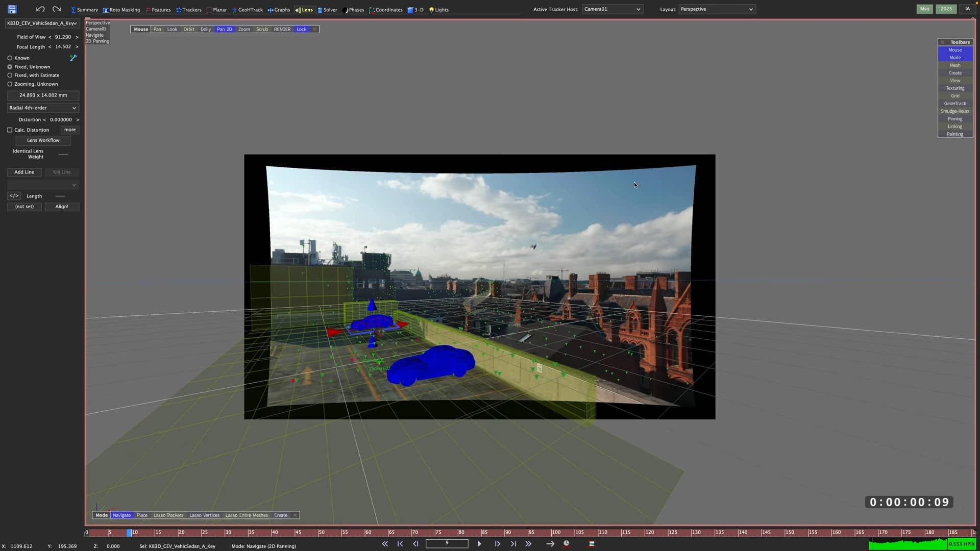Click the clock real-time playback icon

point(566,544)
